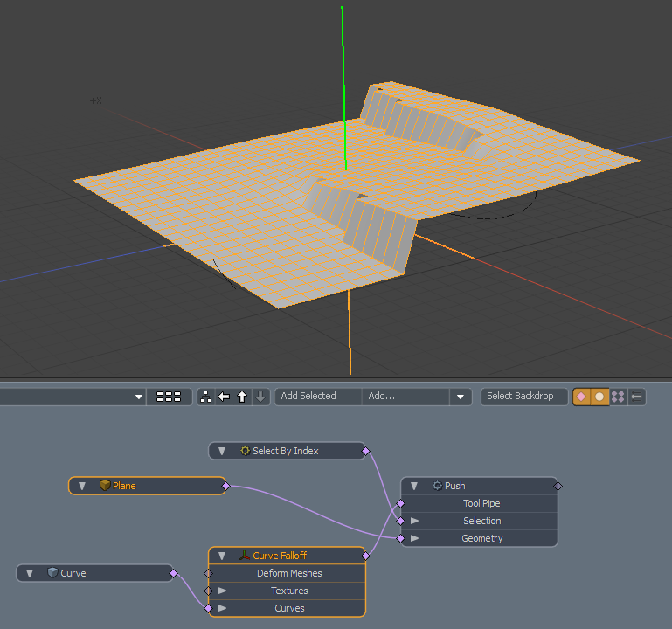Screen dimensions: 672x629
Task: Click the Curve Falloff node icon
Action: tap(245, 556)
